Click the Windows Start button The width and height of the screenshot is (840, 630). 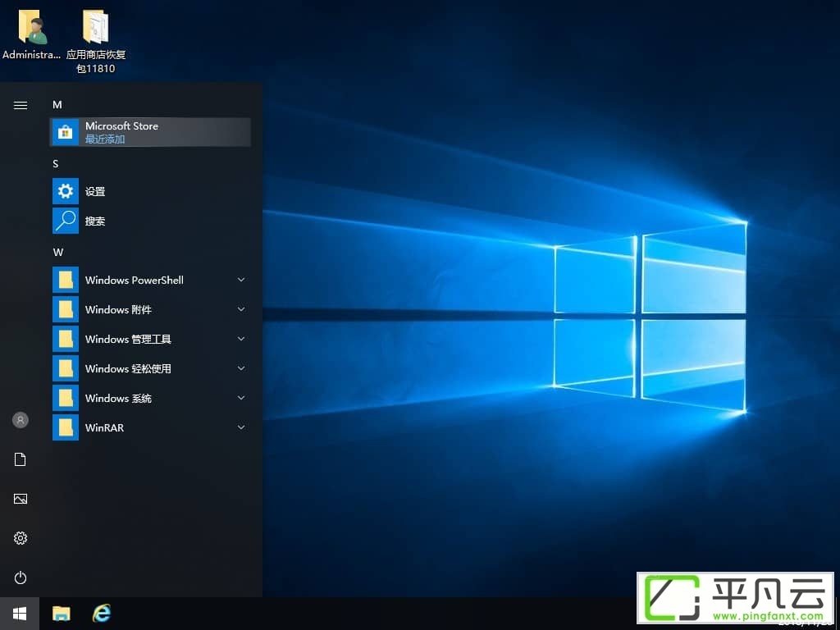[20, 614]
